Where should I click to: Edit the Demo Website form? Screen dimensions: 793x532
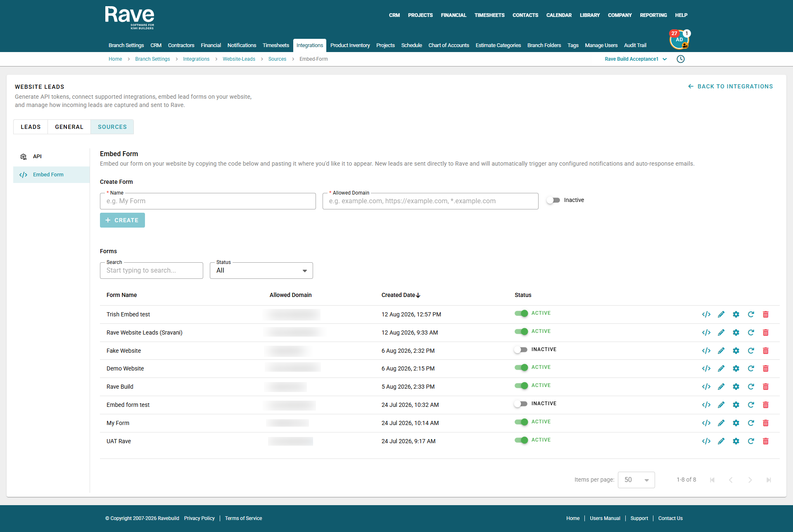(x=721, y=368)
